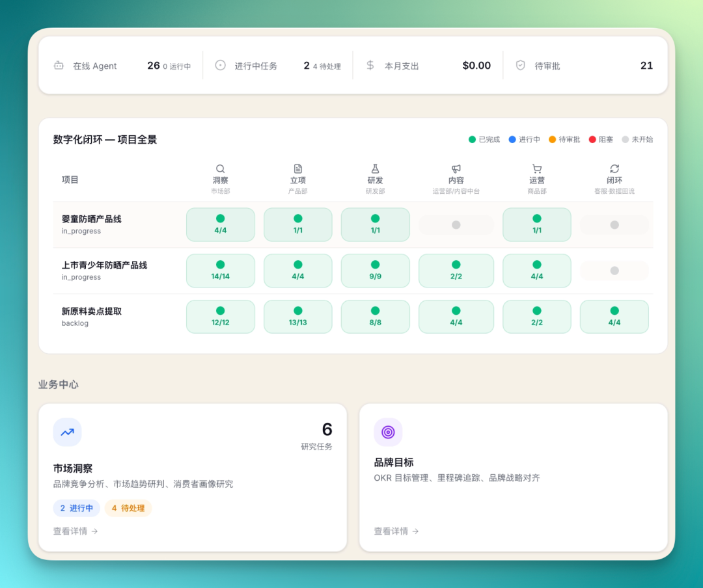Click the 进行中任务 stat label
The height and width of the screenshot is (588, 703).
pos(256,66)
